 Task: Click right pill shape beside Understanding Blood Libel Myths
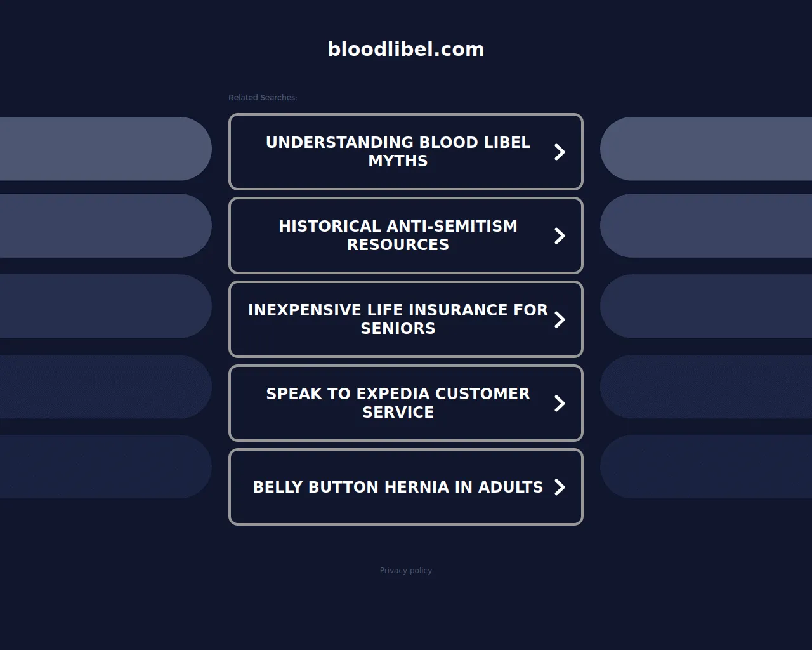[706, 149]
